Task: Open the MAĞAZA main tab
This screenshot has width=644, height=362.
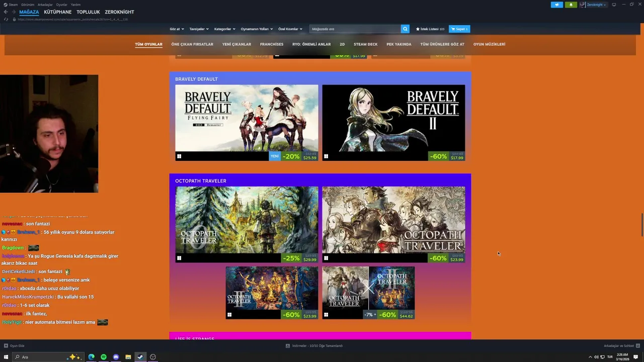Action: pyautogui.click(x=29, y=12)
